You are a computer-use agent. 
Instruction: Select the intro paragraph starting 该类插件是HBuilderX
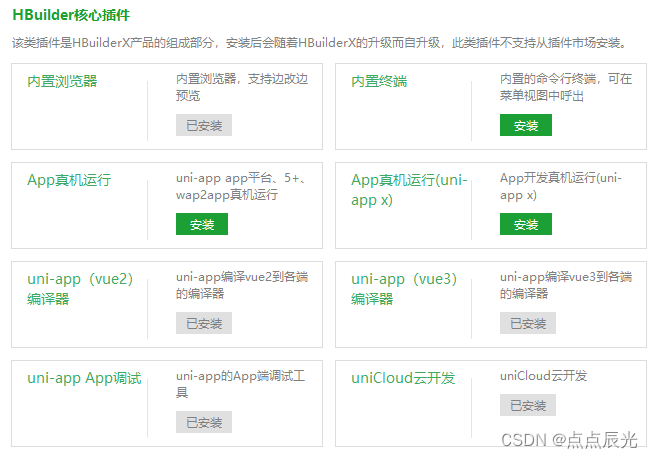[320, 42]
